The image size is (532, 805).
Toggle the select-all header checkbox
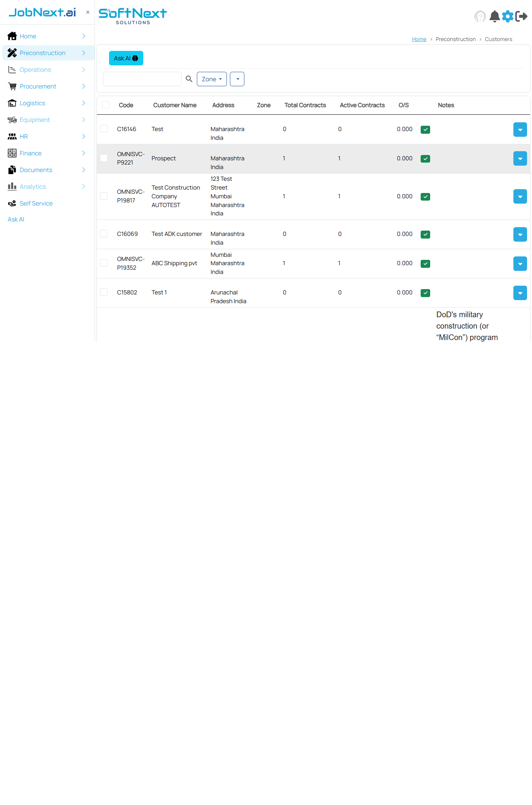click(x=106, y=105)
